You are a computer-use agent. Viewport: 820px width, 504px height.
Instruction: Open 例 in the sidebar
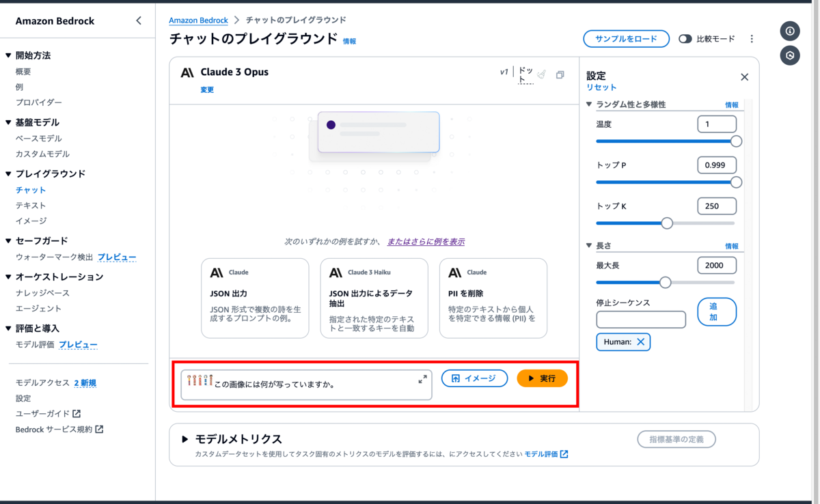tap(19, 87)
